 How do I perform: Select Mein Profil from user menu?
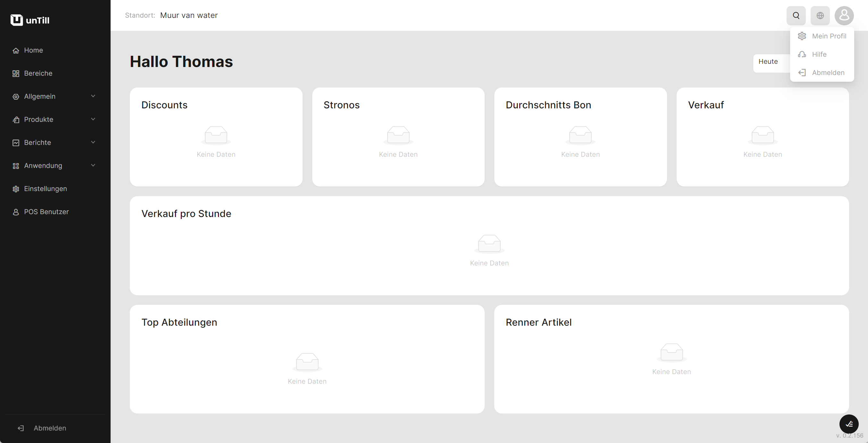(829, 36)
